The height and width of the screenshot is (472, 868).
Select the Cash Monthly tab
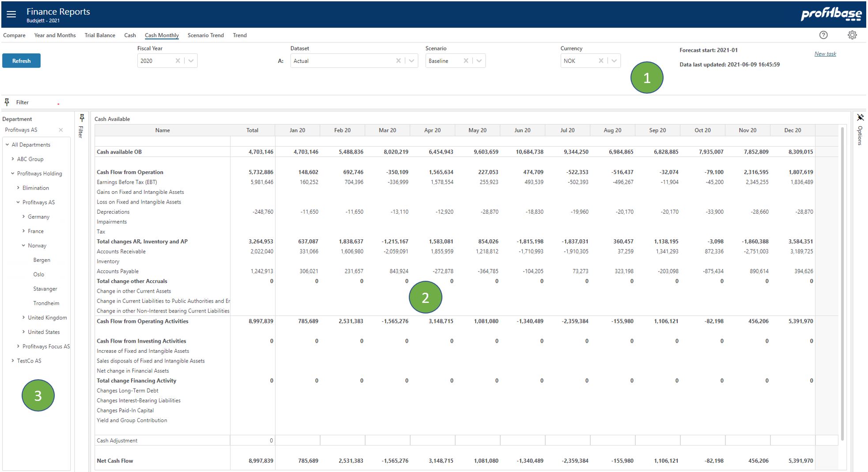click(162, 35)
